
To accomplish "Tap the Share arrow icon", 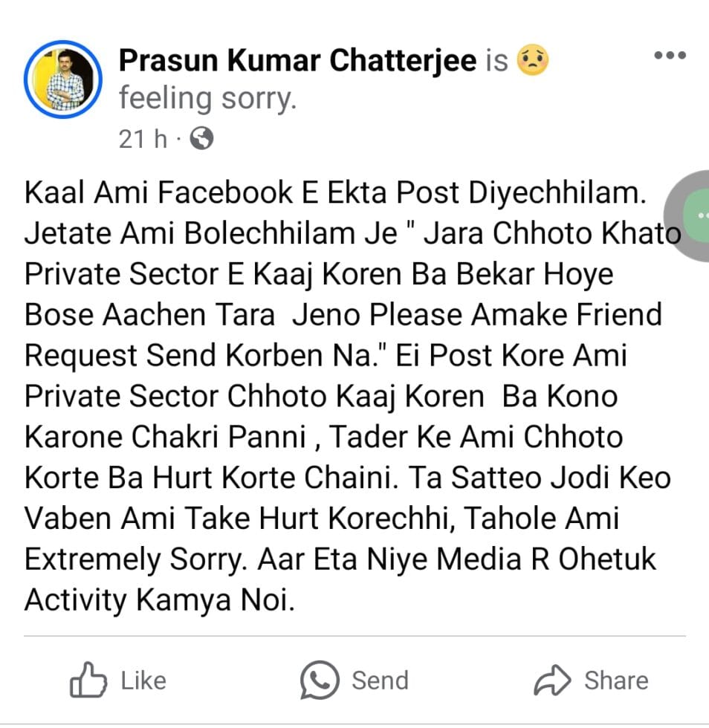I will [552, 680].
